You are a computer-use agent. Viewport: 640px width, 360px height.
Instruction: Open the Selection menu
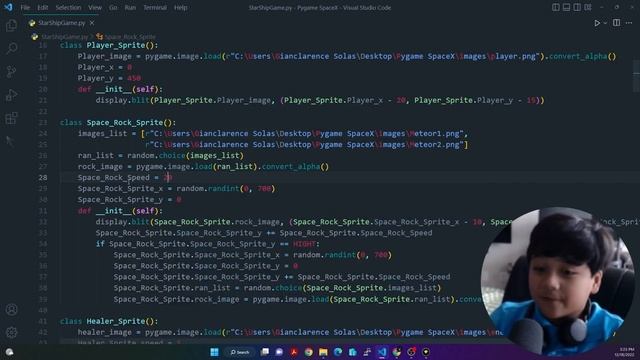[x=68, y=7]
